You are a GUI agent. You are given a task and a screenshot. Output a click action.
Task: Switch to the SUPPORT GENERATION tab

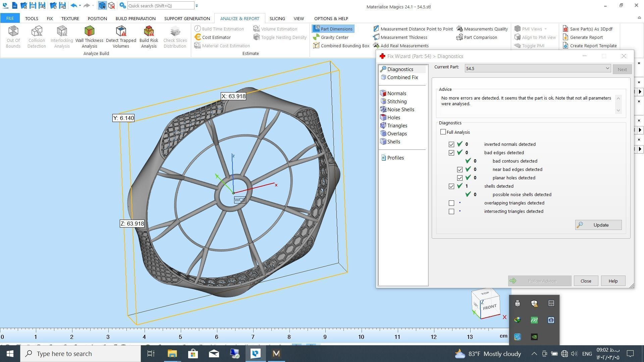click(187, 18)
